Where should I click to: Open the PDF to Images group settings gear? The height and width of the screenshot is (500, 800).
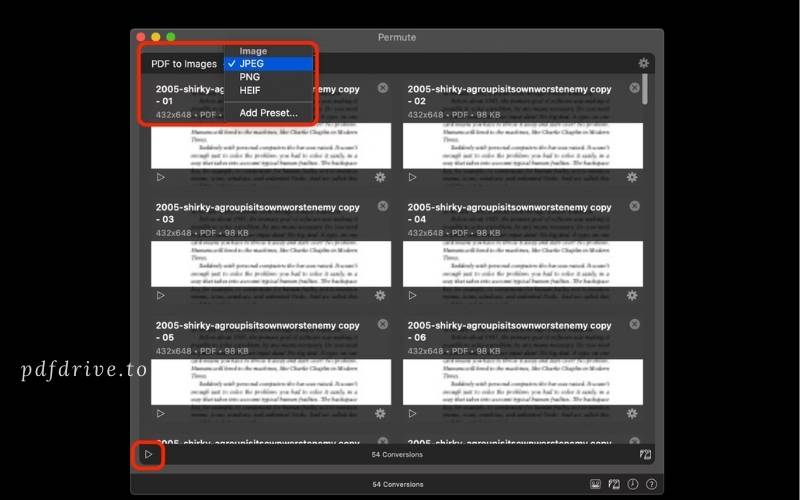click(643, 63)
